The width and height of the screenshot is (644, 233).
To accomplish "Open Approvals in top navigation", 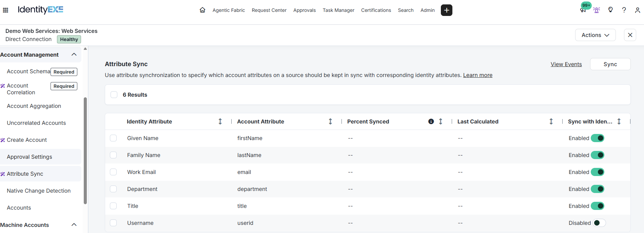I will [x=305, y=10].
